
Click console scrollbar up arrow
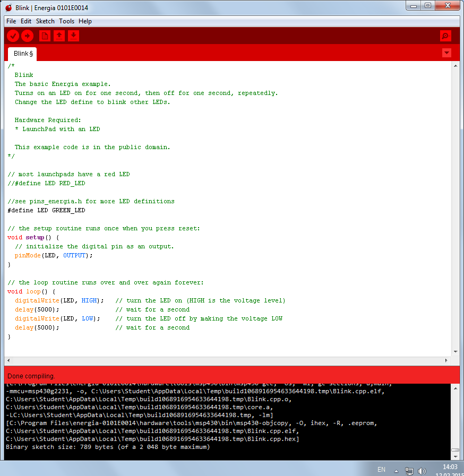click(x=456, y=388)
